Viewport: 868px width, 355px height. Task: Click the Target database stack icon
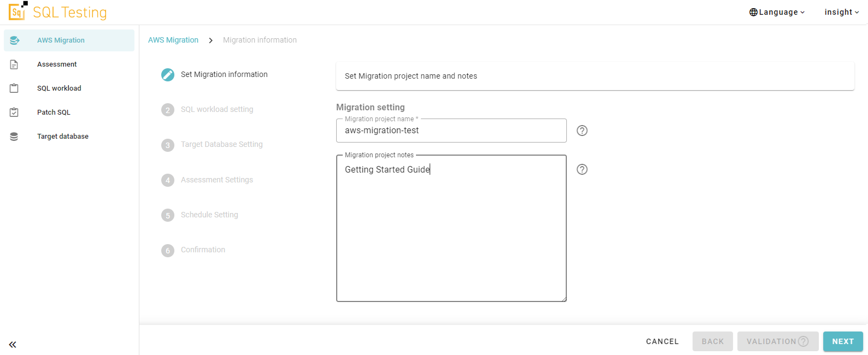(14, 137)
